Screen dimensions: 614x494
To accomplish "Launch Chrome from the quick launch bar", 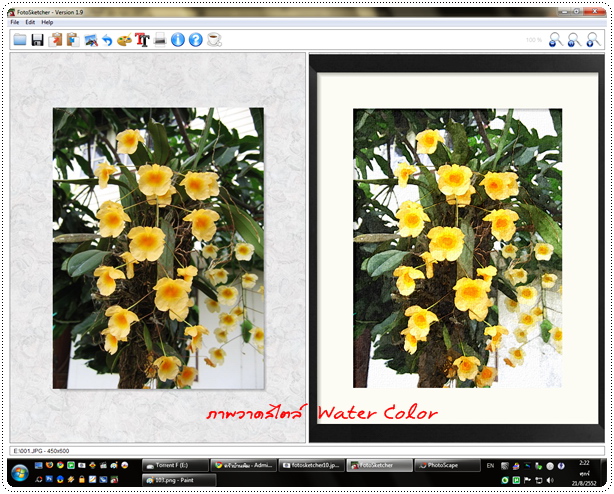I will tap(60, 465).
